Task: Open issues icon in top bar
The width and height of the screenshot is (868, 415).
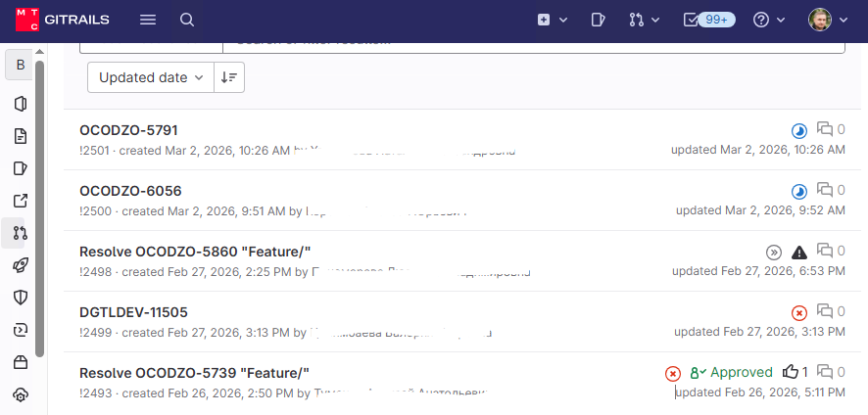Action: (x=598, y=20)
